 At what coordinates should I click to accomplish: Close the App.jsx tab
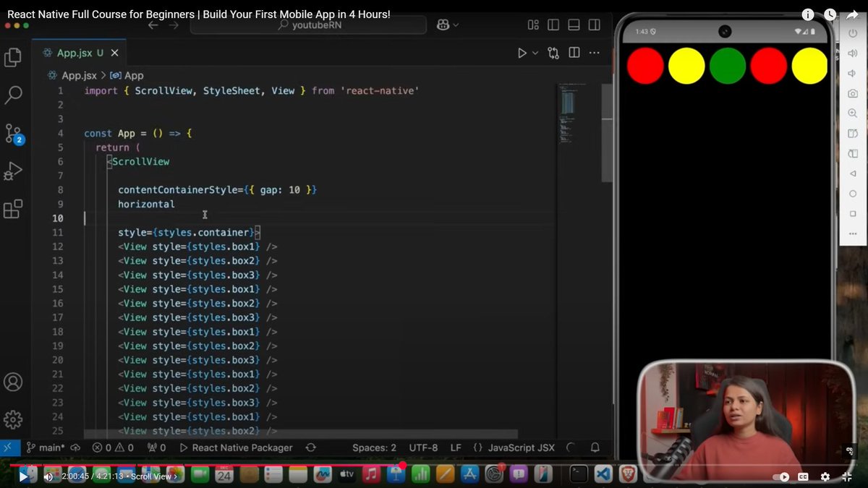click(x=115, y=53)
